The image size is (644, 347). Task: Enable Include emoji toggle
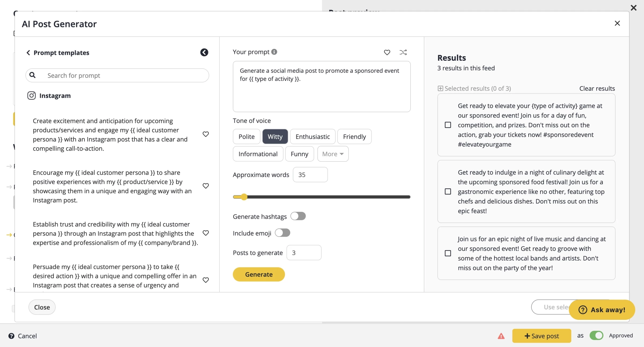coord(283,233)
